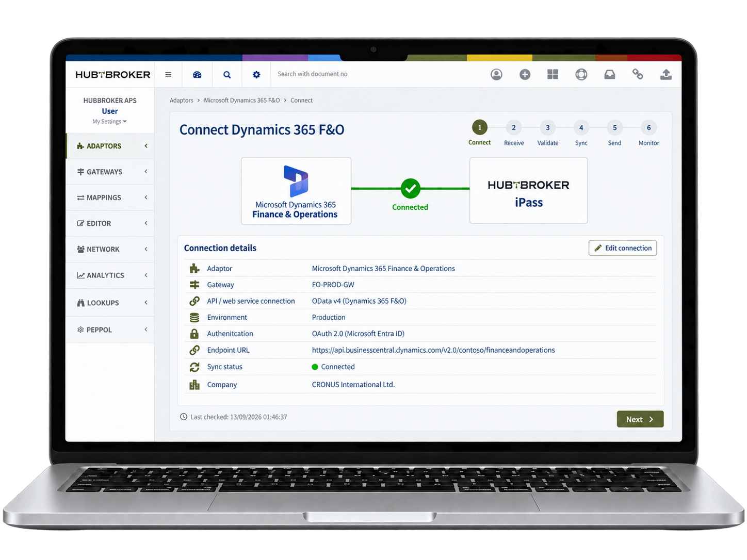This screenshot has height=560, width=747.
Task: Click the Connection details heading
Action: coord(220,248)
